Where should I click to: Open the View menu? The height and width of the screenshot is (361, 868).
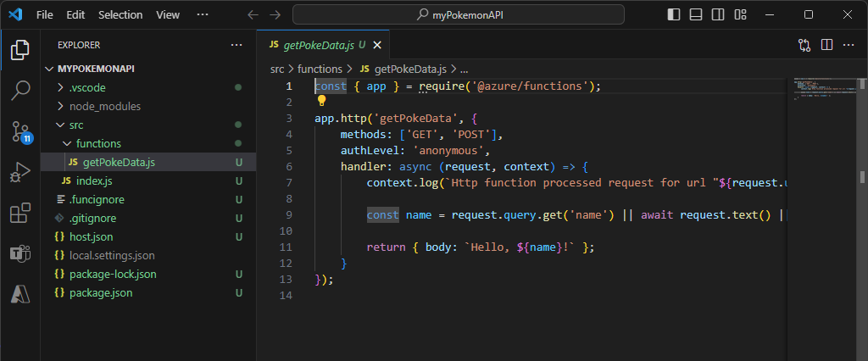pos(168,15)
